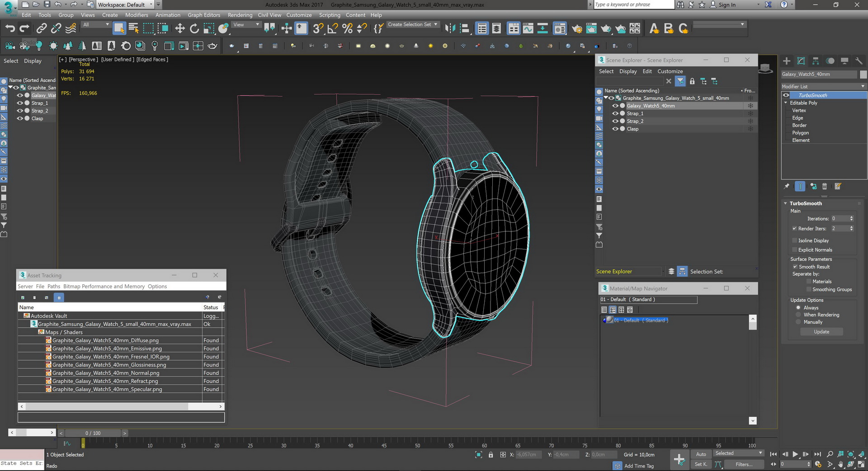
Task: Click Scene Explorer lock selection icon
Action: pos(692,81)
